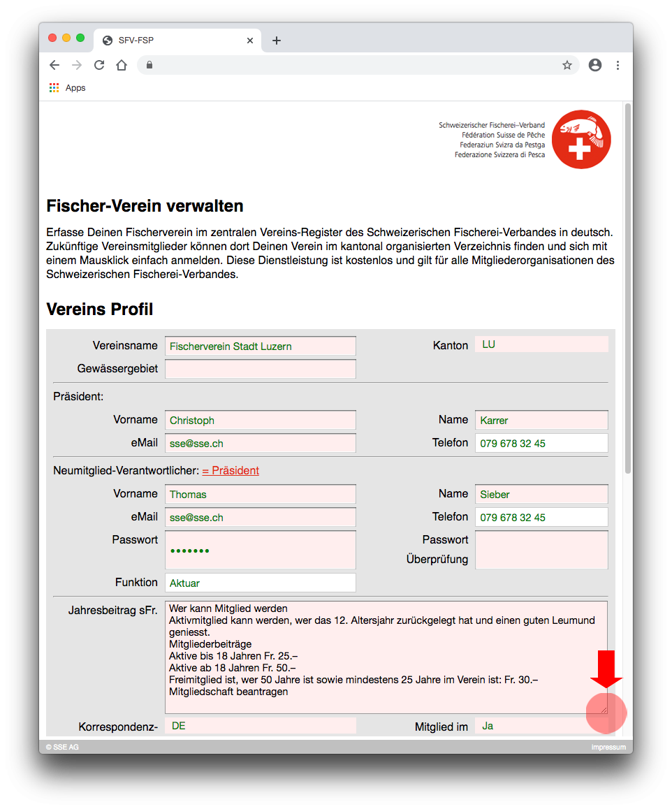
Task: Grab the textarea resize handle
Action: point(604,709)
